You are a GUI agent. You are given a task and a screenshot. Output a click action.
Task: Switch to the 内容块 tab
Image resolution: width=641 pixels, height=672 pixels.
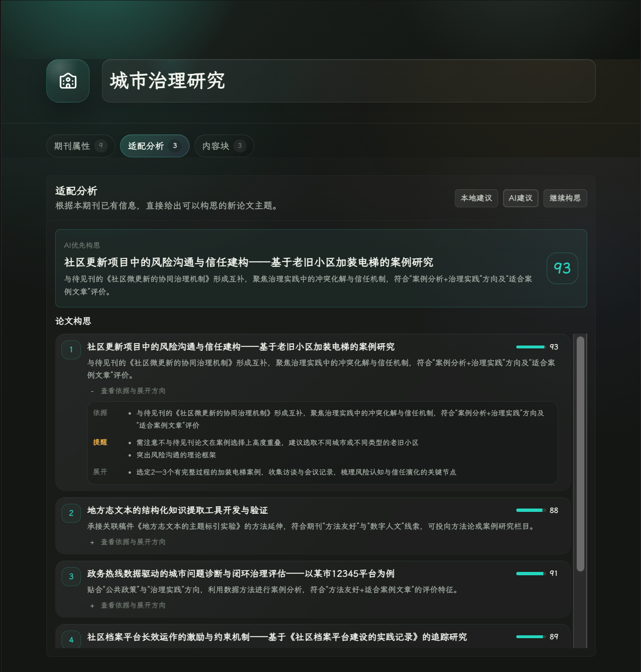[224, 146]
